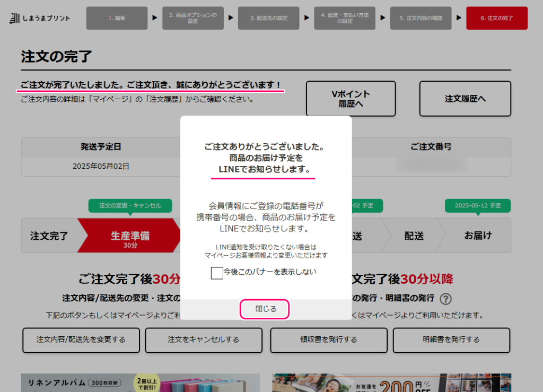The height and width of the screenshot is (392, 543).
Task: Select step 2. 商品オプションの設定
Action: (x=193, y=18)
